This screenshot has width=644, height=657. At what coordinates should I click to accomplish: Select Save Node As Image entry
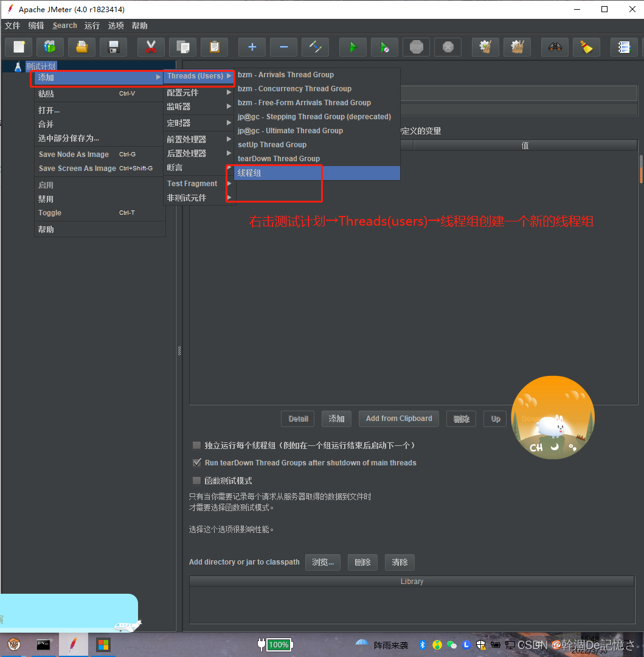pos(100,154)
